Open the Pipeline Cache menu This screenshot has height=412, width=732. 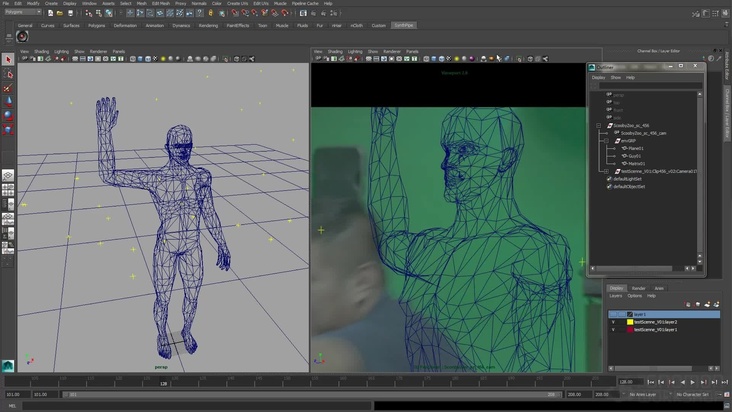[x=305, y=3]
